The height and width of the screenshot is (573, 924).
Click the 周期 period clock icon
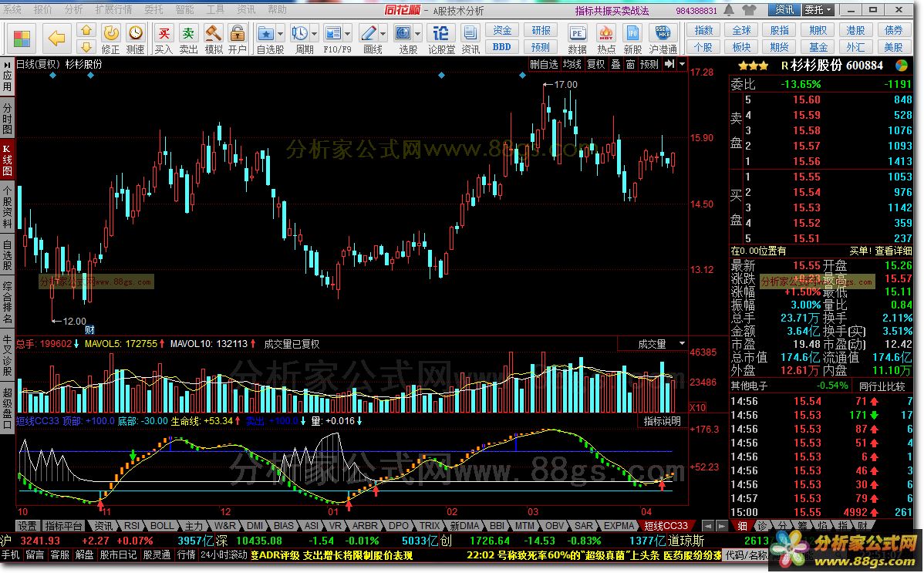click(300, 34)
